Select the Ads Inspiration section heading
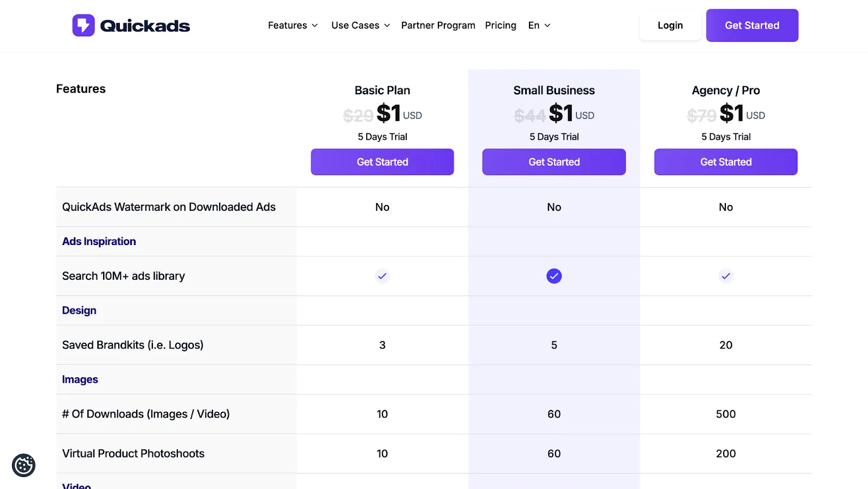Viewport: 868px width, 489px height. pyautogui.click(x=99, y=242)
